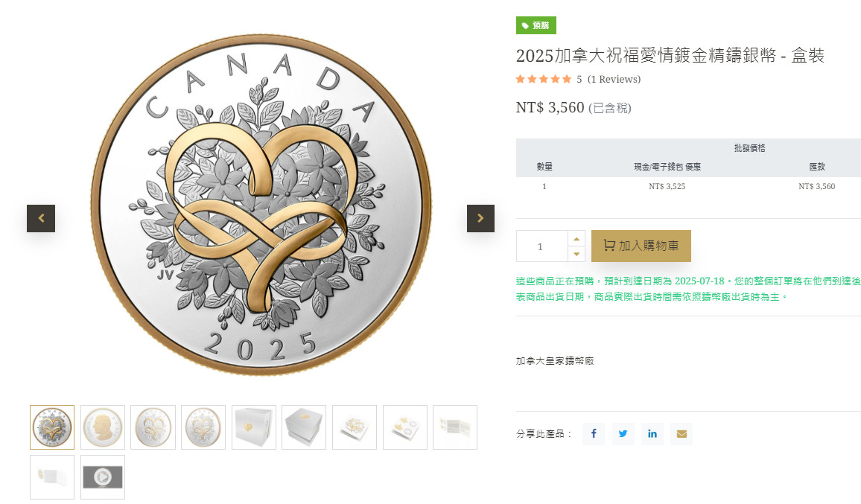This screenshot has width=861, height=504.
Task: Click the quantity input field
Action: [x=541, y=246]
